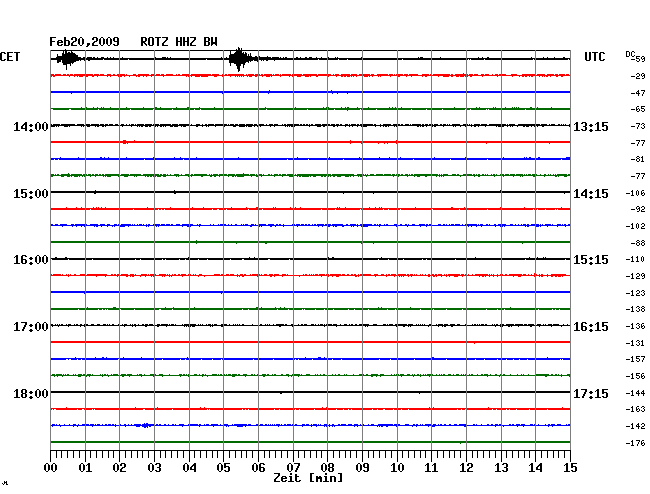
Task: Click the date label Feb20,2009
Action: coord(84,42)
